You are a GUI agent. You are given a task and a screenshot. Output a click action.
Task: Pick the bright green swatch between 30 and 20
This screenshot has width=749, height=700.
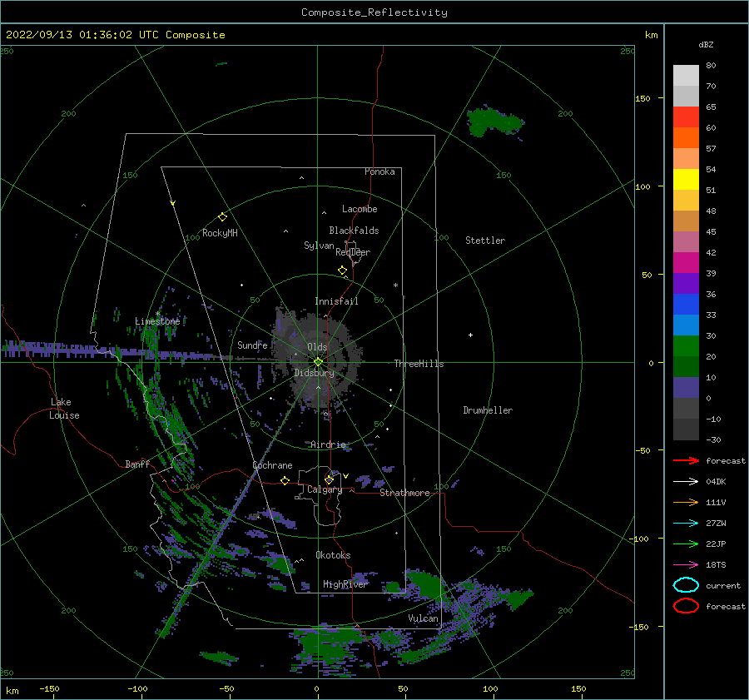coord(686,346)
